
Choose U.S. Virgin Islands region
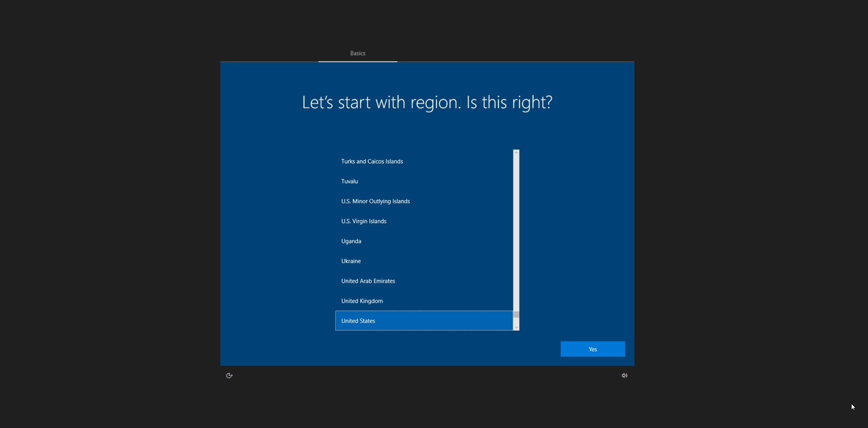tap(363, 221)
